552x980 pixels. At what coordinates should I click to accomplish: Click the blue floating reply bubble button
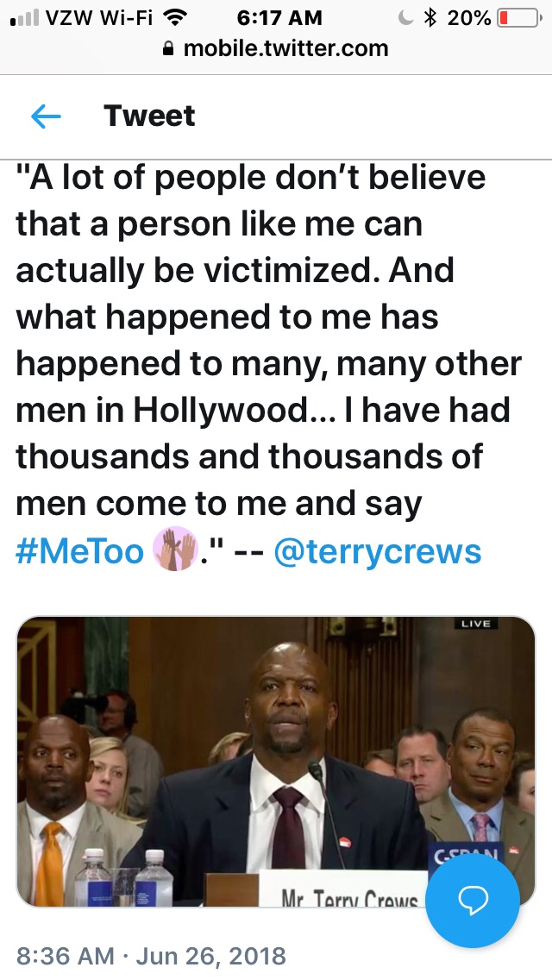(x=472, y=900)
